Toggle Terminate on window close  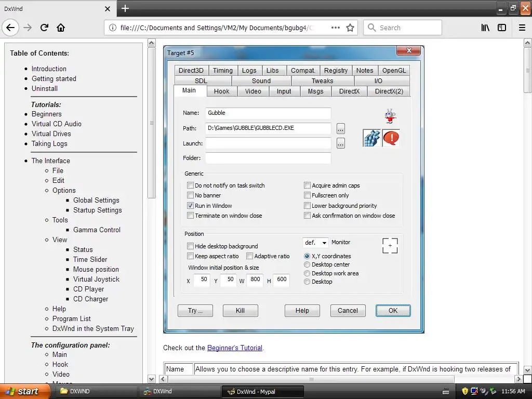pyautogui.click(x=190, y=216)
